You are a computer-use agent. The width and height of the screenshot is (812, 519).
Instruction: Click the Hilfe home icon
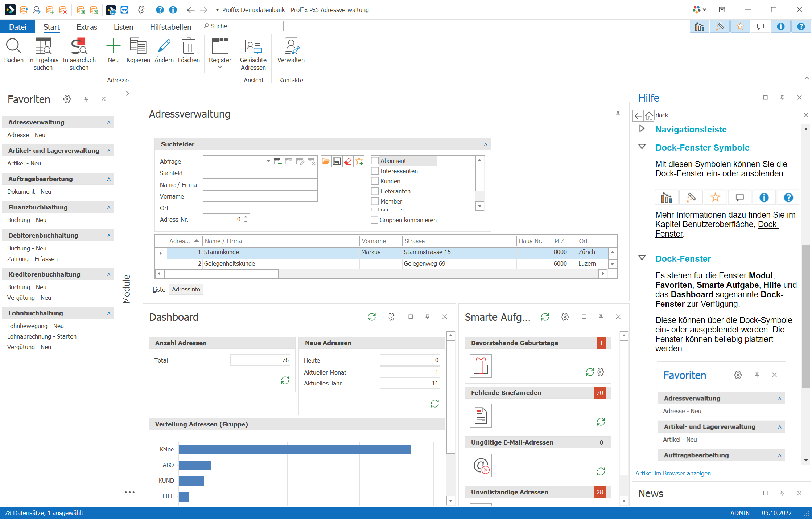(649, 115)
